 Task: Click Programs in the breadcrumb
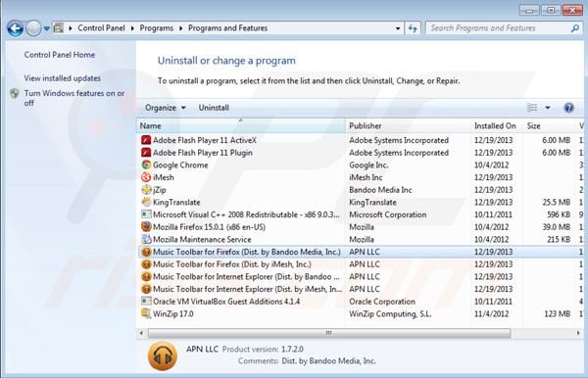(x=157, y=28)
